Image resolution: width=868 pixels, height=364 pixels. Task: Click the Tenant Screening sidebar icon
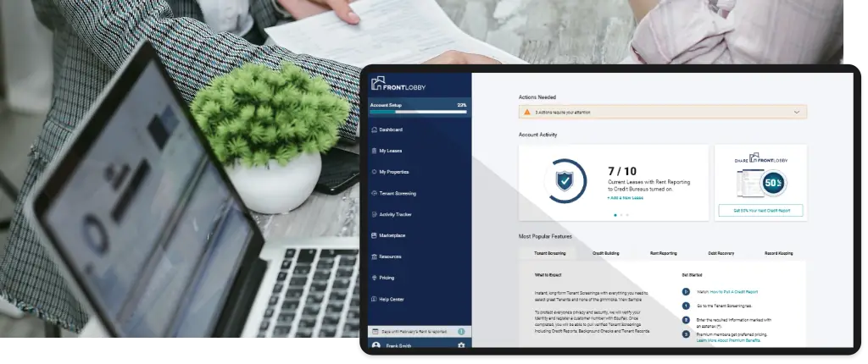pyautogui.click(x=374, y=194)
